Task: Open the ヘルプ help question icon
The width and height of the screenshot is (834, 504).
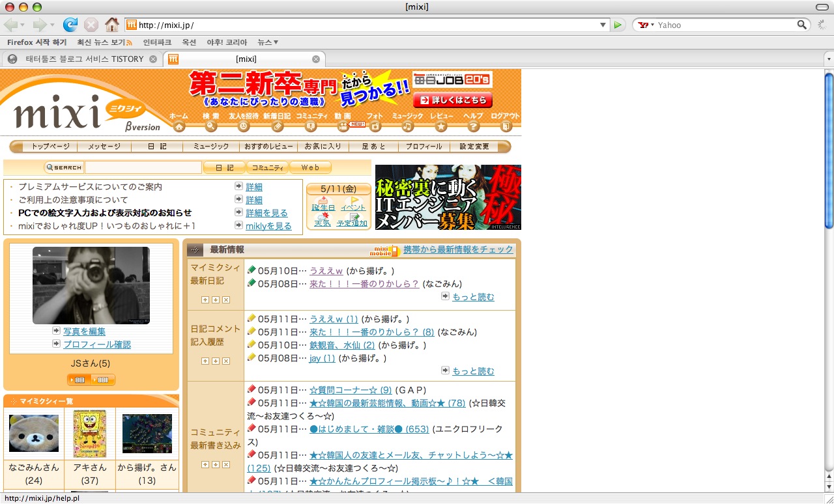Action: (474, 126)
